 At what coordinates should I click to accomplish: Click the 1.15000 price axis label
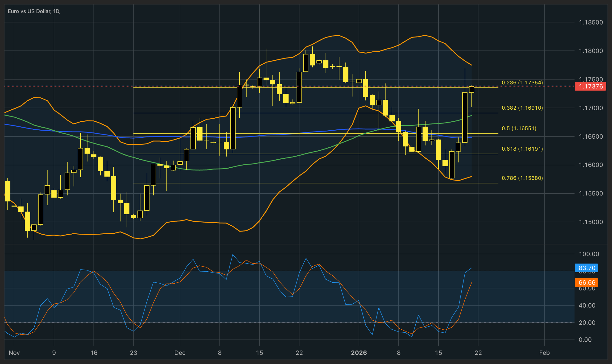tap(591, 222)
